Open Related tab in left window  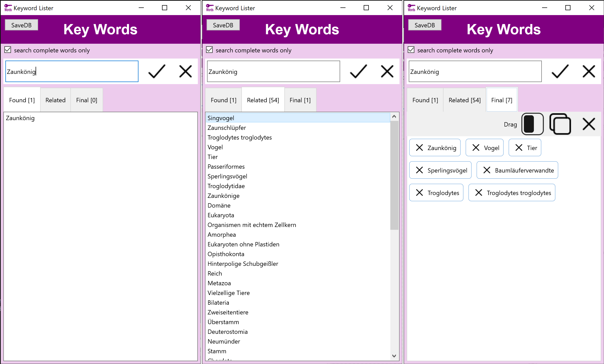[55, 100]
